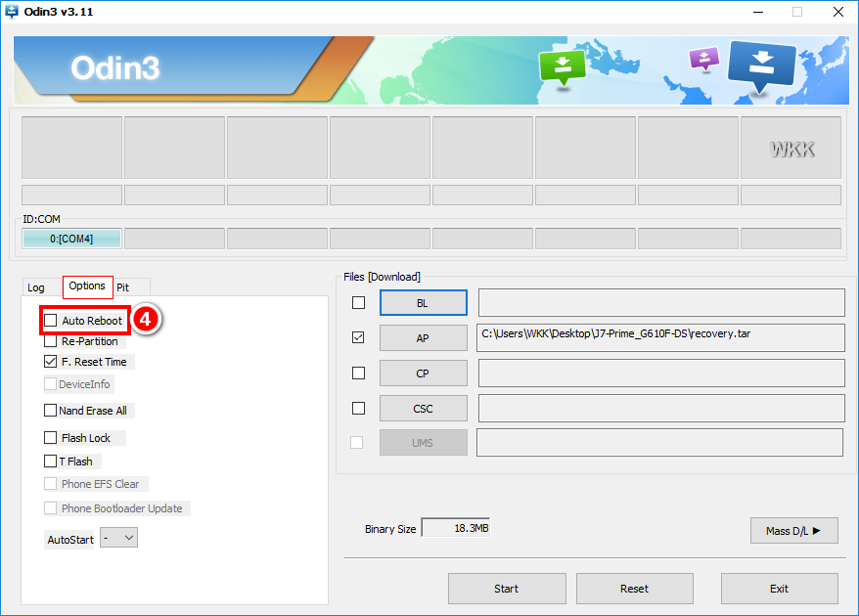Click the empty CSC file path field
This screenshot has width=859, height=616.
pos(661,409)
